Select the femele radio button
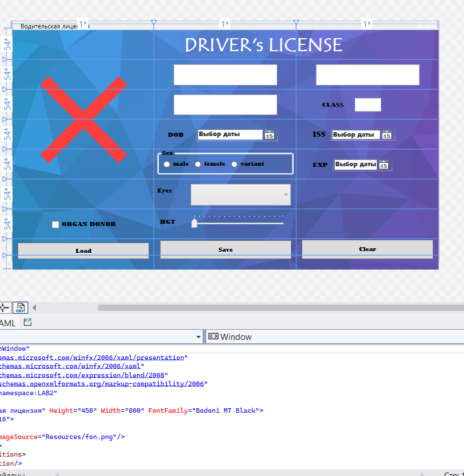 (198, 164)
